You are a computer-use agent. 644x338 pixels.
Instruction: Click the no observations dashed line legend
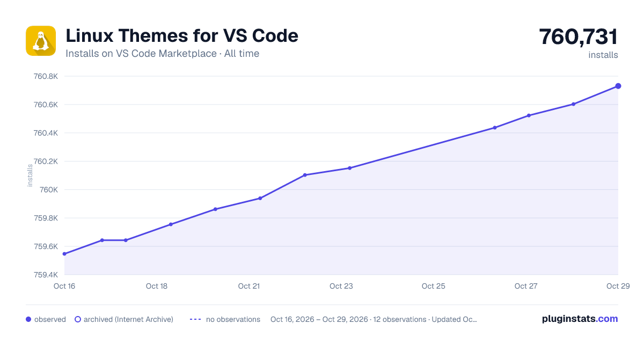coord(195,319)
